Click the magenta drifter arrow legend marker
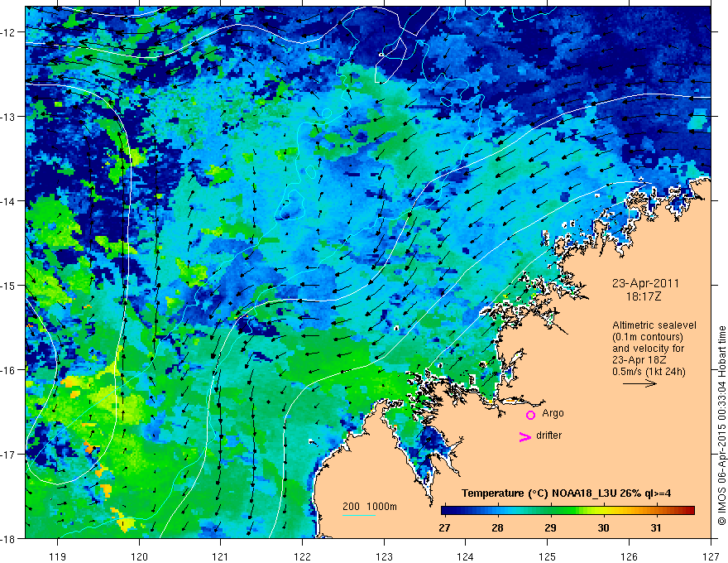728x563 pixels. coord(525,436)
